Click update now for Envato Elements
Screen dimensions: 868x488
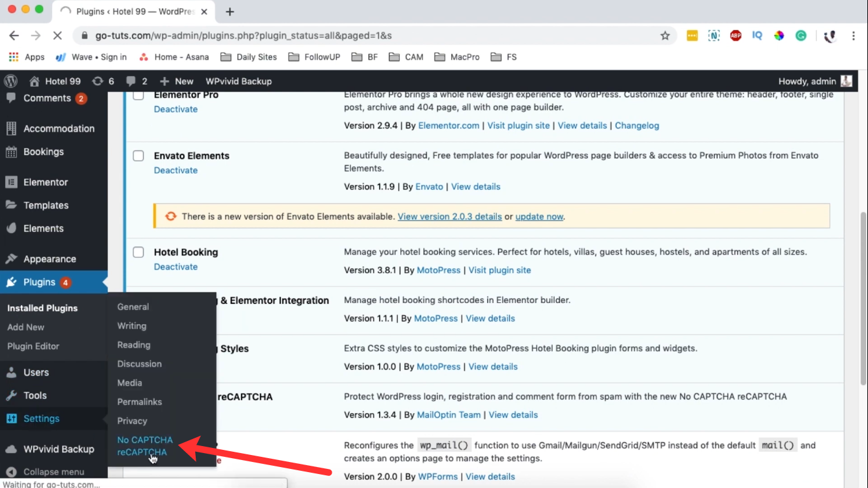(x=539, y=217)
